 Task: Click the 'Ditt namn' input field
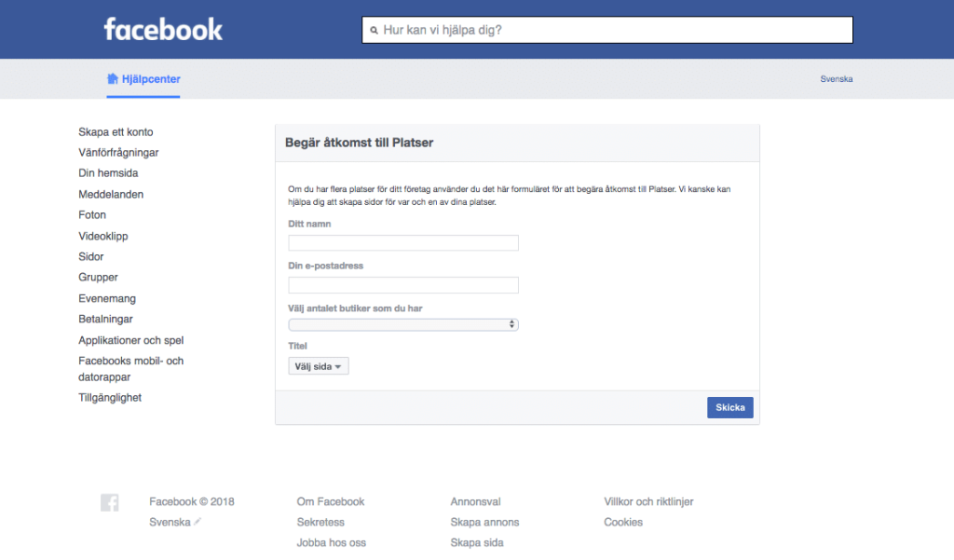click(x=402, y=242)
